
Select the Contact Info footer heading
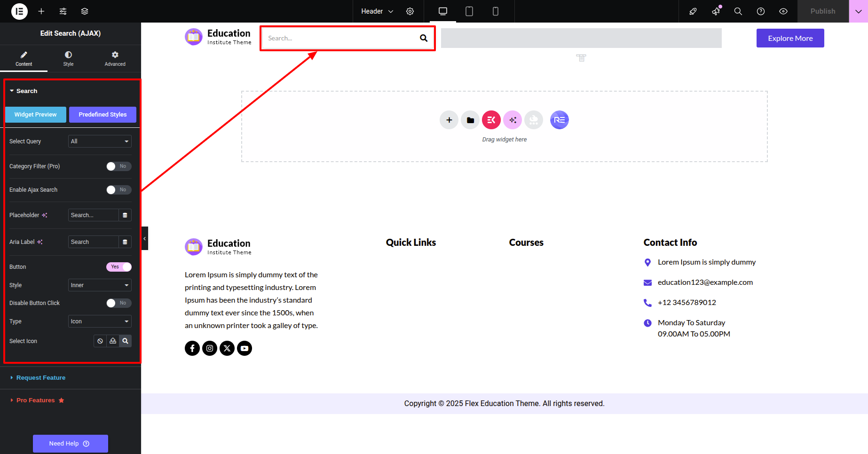(670, 243)
